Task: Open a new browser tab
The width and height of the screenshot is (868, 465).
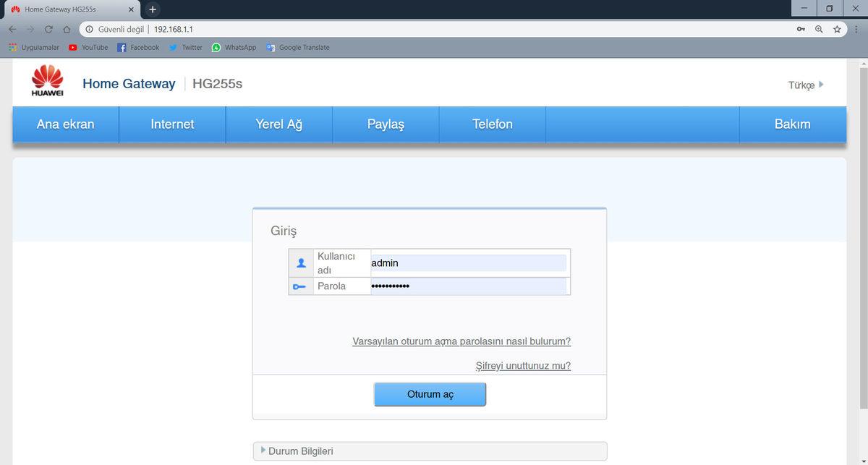Action: [x=153, y=9]
